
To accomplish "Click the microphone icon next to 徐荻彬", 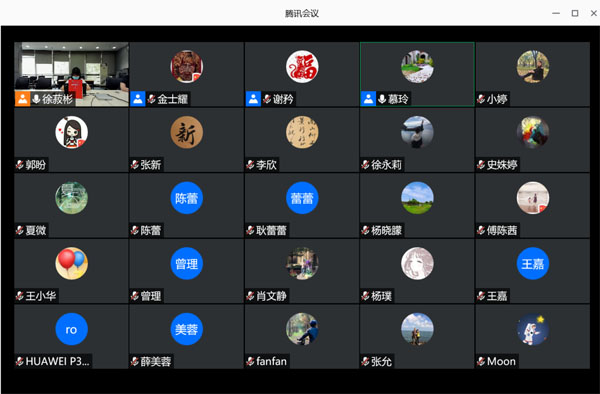I will tap(36, 99).
